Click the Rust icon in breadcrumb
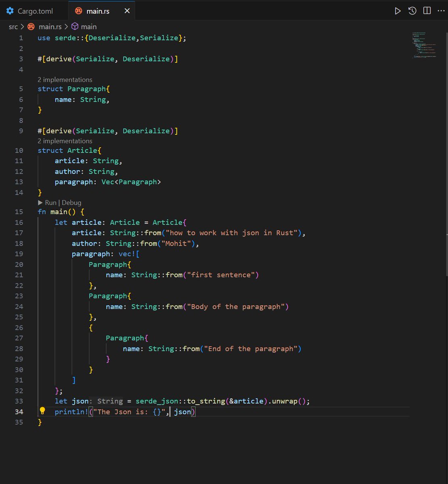 point(31,27)
